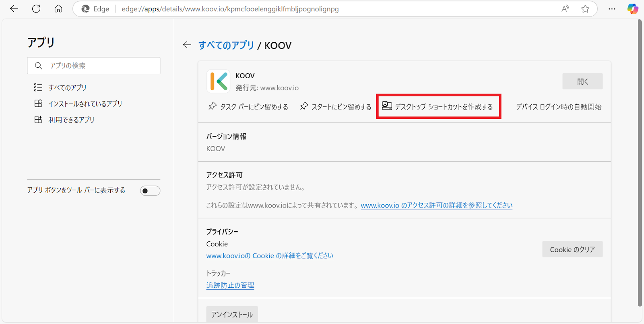Open the 追跡防止の管理 link
The image size is (644, 324).
(230, 285)
